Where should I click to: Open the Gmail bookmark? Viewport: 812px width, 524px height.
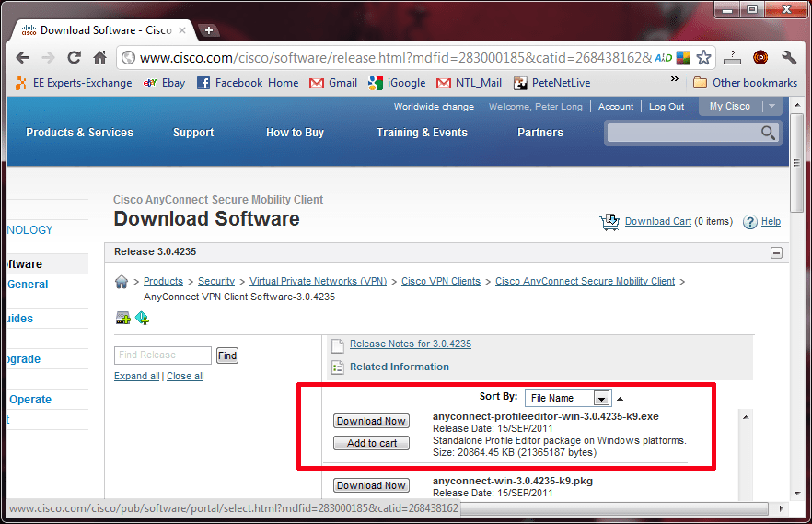tap(333, 83)
